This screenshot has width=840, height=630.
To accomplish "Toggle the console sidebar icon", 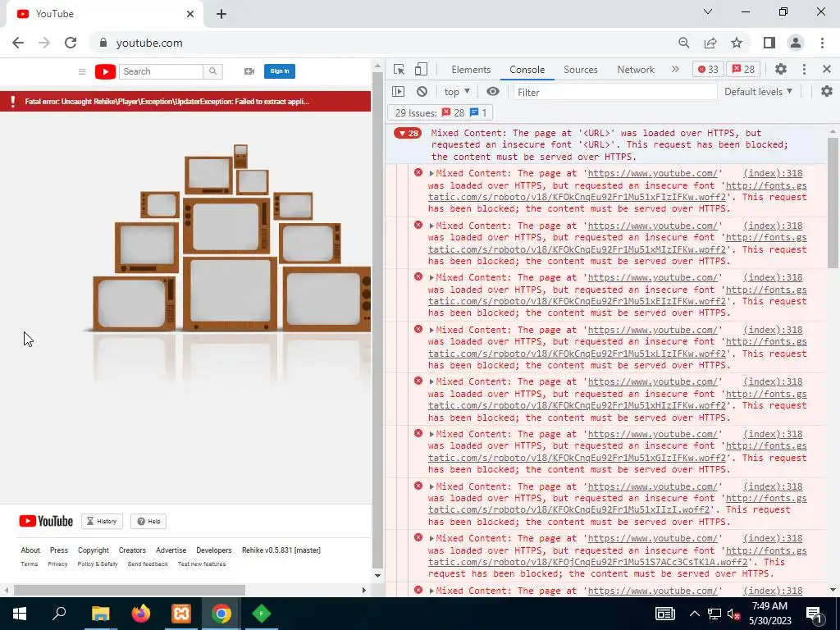I will point(399,92).
